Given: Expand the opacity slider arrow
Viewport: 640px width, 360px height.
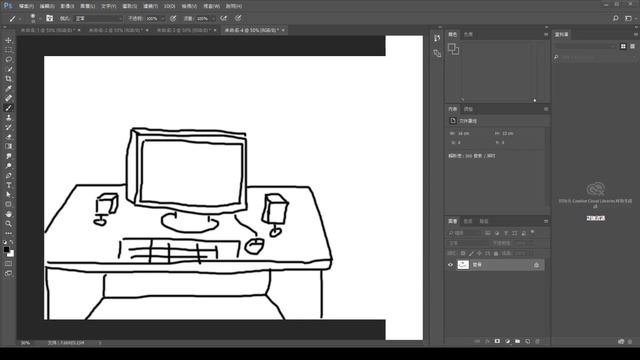Looking at the screenshot, I should tap(162, 18).
